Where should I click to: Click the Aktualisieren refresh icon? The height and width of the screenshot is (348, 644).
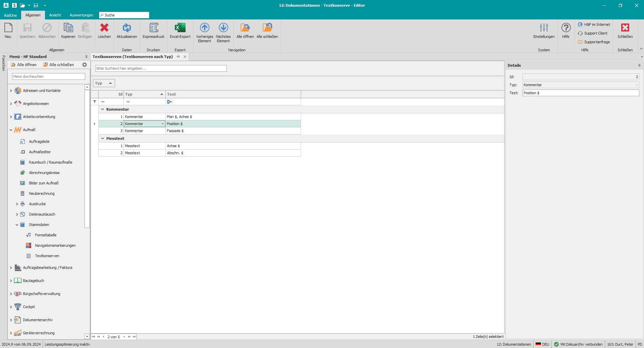click(x=127, y=28)
